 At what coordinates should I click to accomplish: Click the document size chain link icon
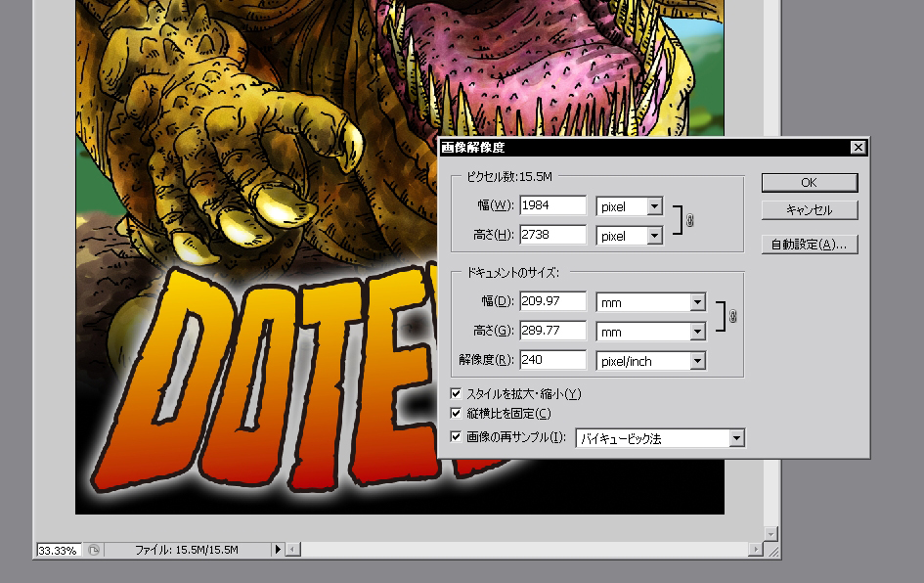[732, 317]
